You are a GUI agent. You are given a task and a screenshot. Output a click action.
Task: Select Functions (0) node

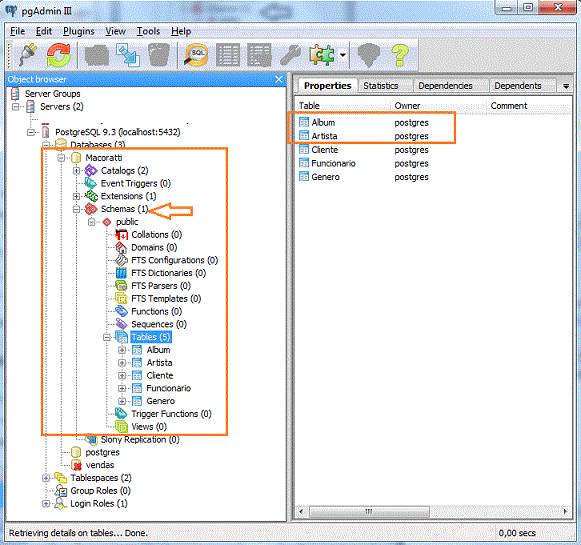click(156, 312)
